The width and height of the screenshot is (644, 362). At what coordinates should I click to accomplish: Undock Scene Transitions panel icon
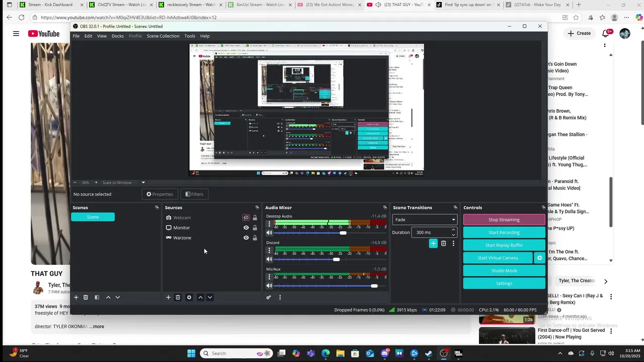455,208
